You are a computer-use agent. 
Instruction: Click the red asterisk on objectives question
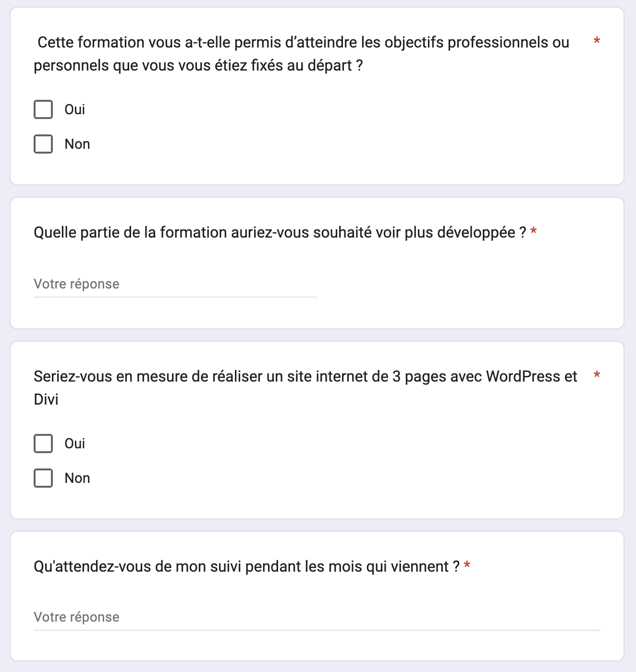(597, 41)
